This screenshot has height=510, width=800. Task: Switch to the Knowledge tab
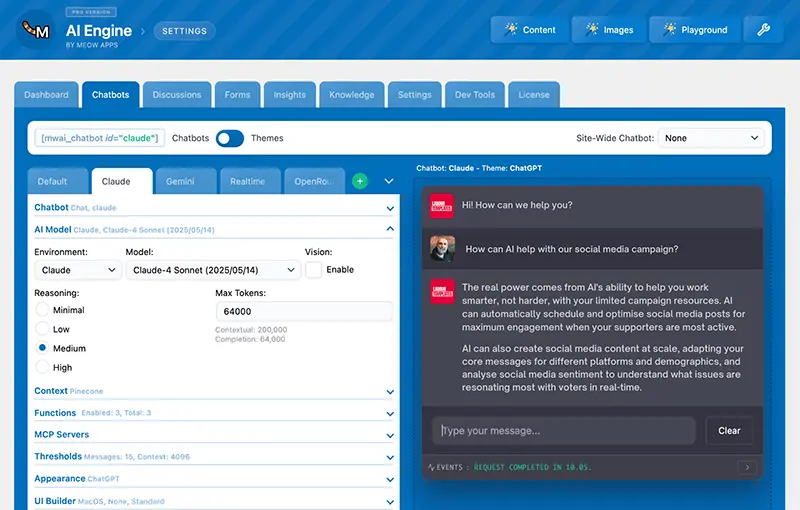coord(352,95)
